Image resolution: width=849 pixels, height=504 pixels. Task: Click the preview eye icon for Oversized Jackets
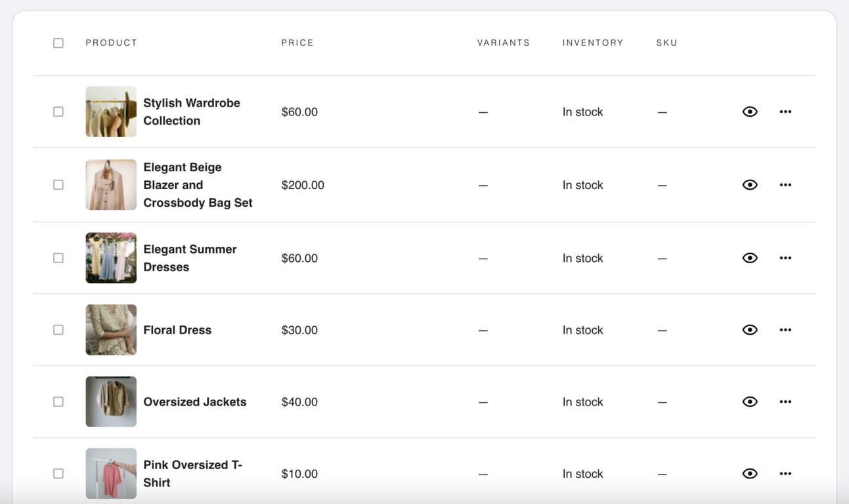[750, 401]
